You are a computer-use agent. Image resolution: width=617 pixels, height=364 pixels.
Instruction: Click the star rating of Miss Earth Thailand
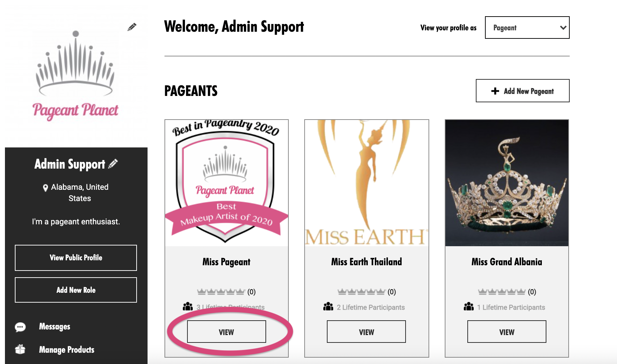[x=362, y=292]
